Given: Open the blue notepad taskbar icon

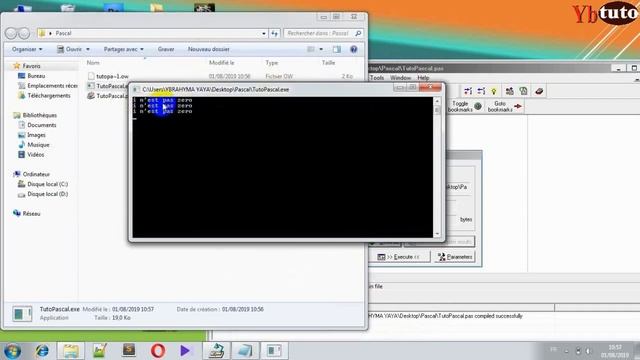Looking at the screenshot, I should [245, 351].
